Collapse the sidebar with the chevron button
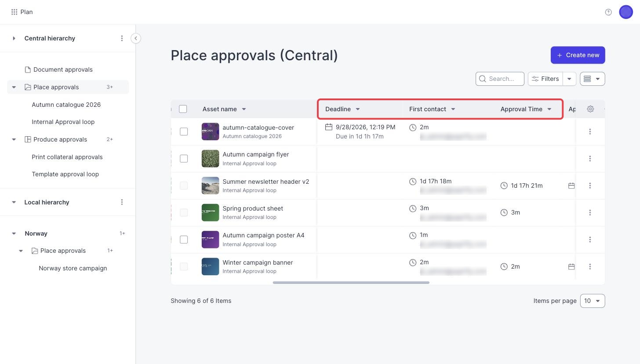Image resolution: width=640 pixels, height=364 pixels. 136,38
